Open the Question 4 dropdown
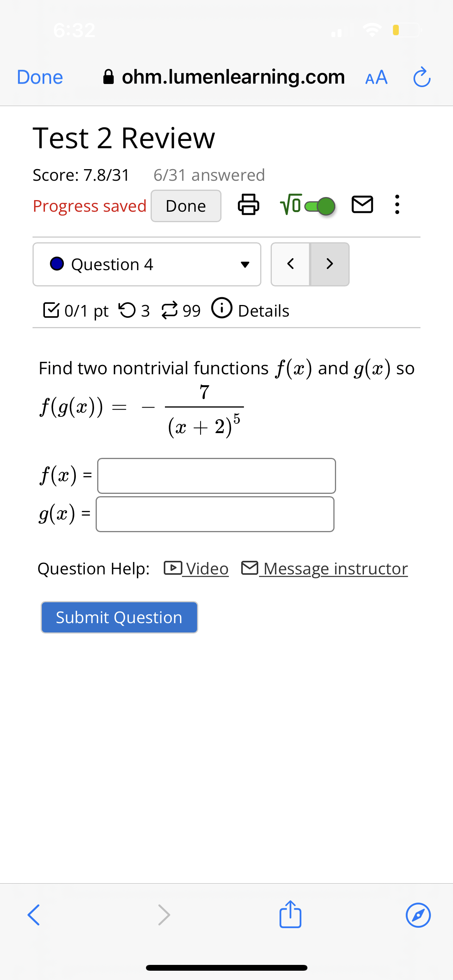 [x=146, y=264]
